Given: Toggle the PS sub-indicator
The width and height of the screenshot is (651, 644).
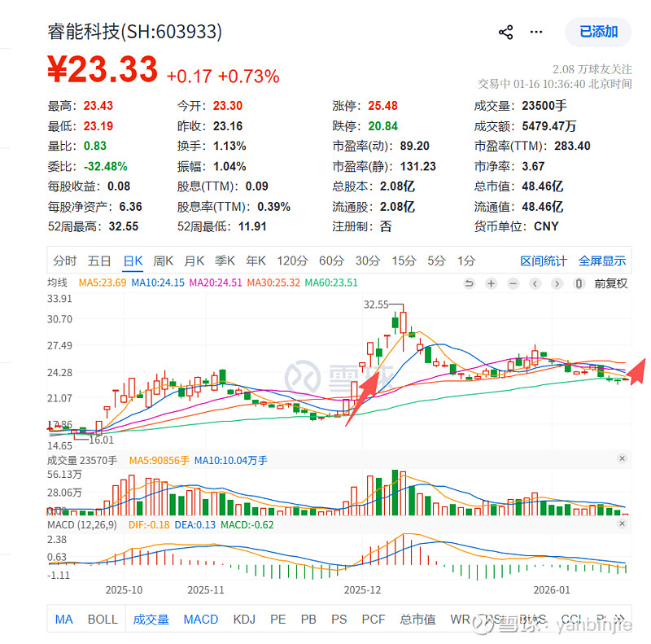Looking at the screenshot, I should [x=339, y=619].
